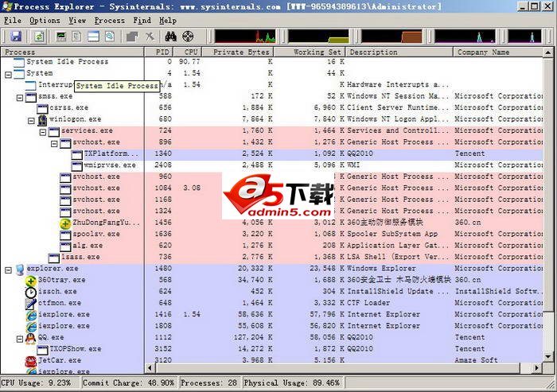557x392 pixels.
Task: Click the CPU usage history graph in toolbar
Action: [245, 37]
